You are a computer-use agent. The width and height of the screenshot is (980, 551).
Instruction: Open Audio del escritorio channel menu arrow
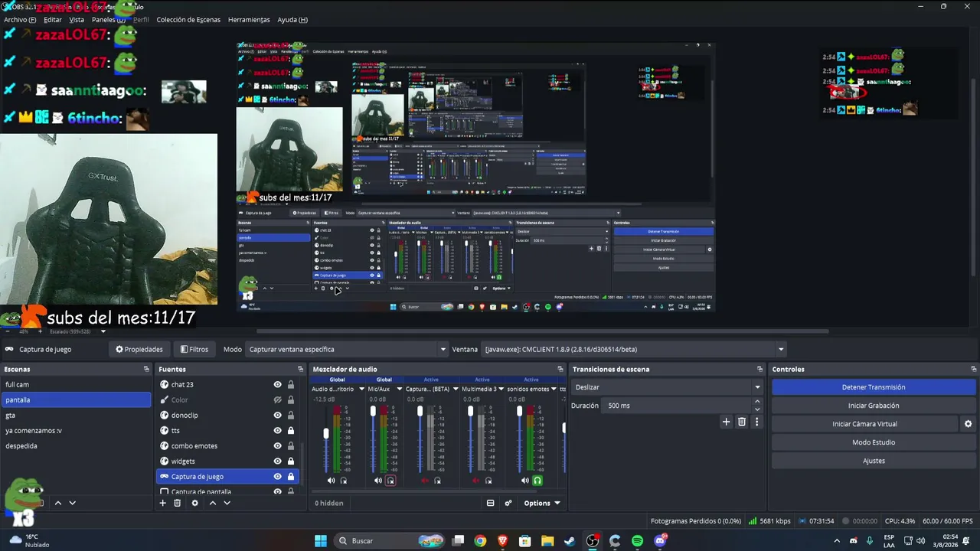361,389
